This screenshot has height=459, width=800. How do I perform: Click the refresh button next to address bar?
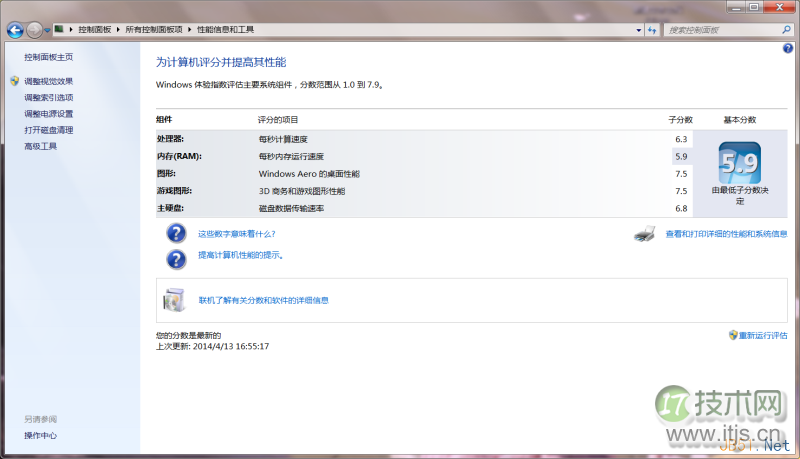pos(652,31)
